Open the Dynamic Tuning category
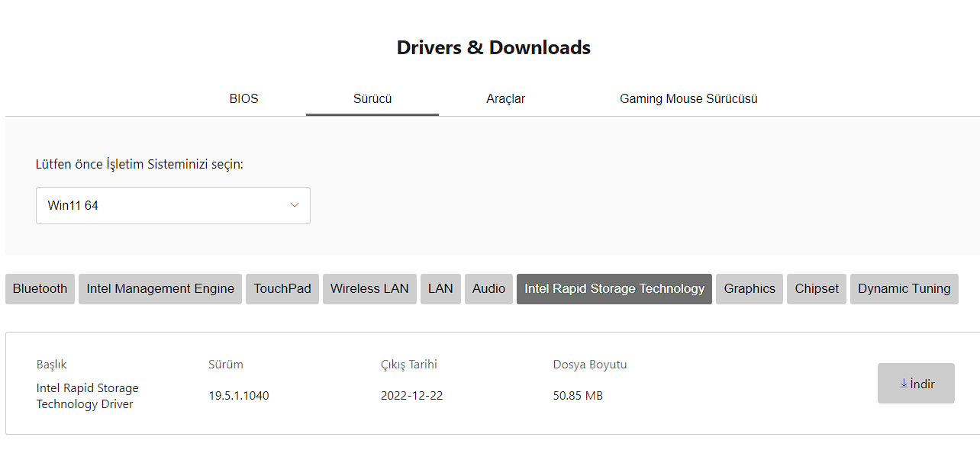Image resolution: width=980 pixels, height=450 pixels. [904, 288]
